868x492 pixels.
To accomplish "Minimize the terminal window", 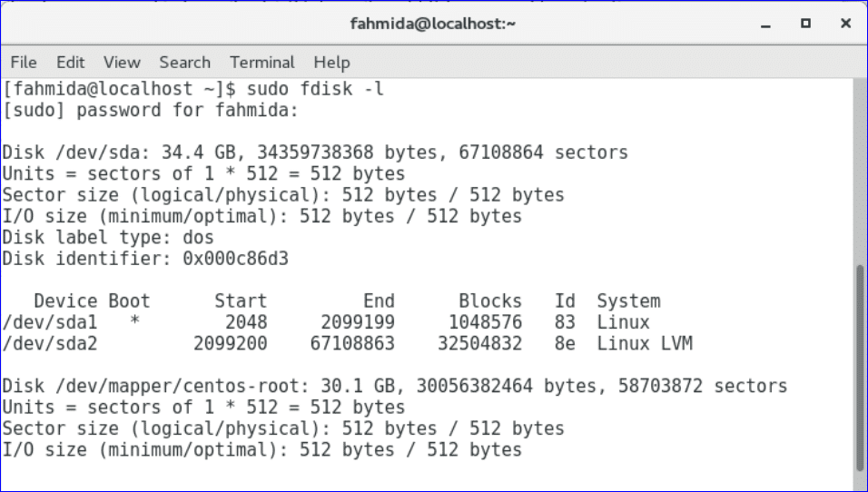I will click(x=768, y=24).
